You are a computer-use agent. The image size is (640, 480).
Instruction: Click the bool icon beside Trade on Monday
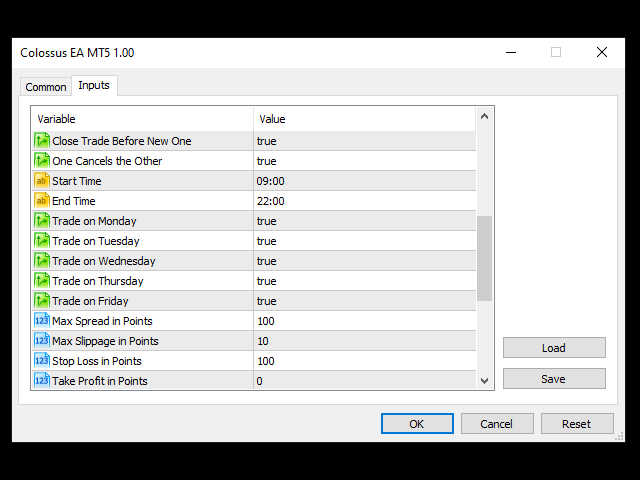coord(42,221)
